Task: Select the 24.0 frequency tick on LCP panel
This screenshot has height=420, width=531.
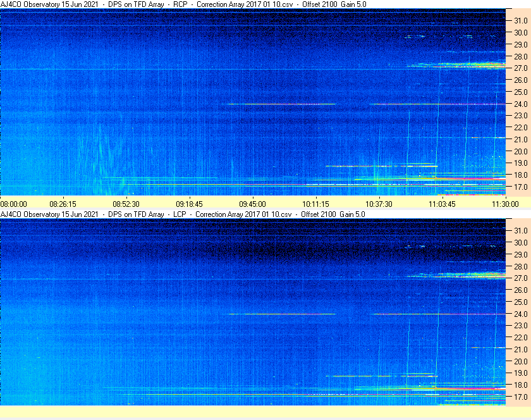Action: tap(520, 314)
